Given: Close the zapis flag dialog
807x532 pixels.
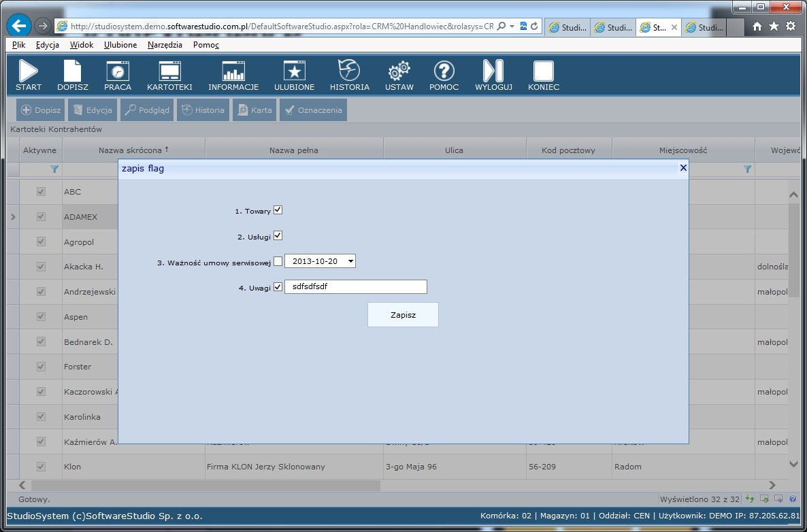Looking at the screenshot, I should coord(683,168).
